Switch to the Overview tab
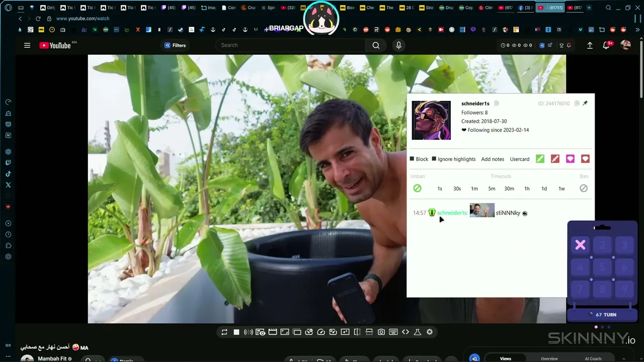The width and height of the screenshot is (644, 362). pos(549,358)
